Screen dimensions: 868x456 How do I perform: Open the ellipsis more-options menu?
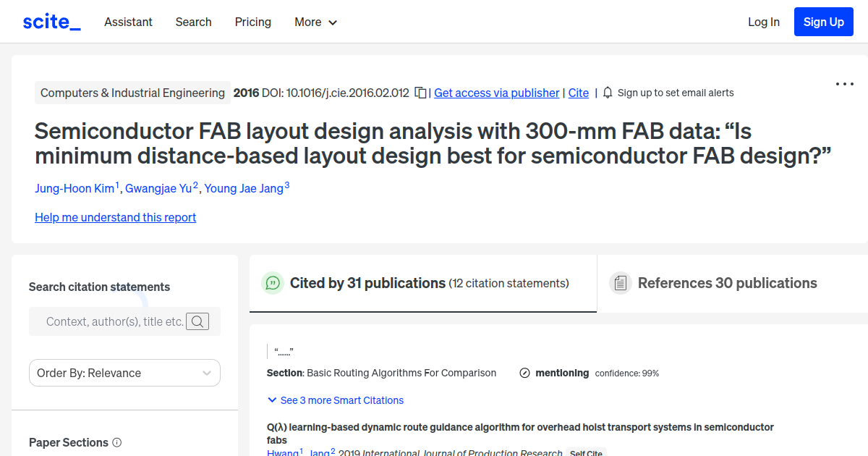[x=844, y=84]
